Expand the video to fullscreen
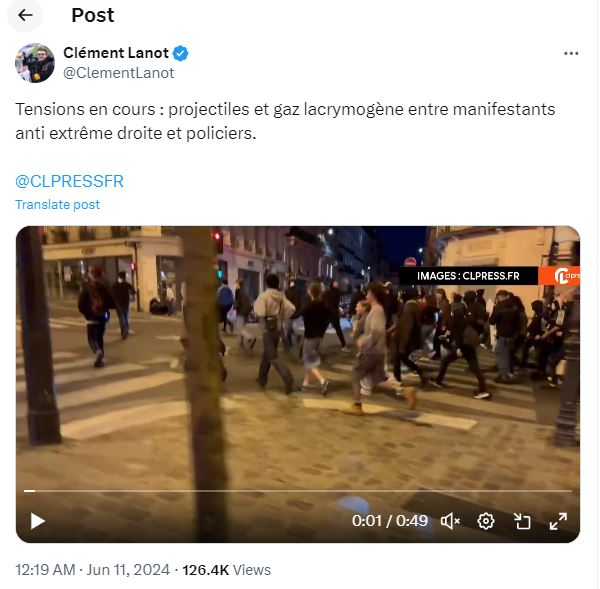Viewport: 600px width, 589px height. [x=558, y=521]
